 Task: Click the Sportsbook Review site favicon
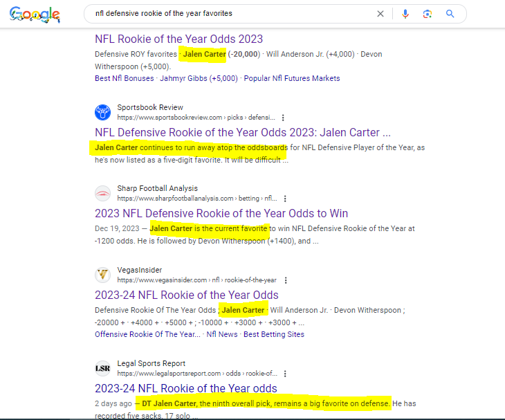pyautogui.click(x=102, y=112)
